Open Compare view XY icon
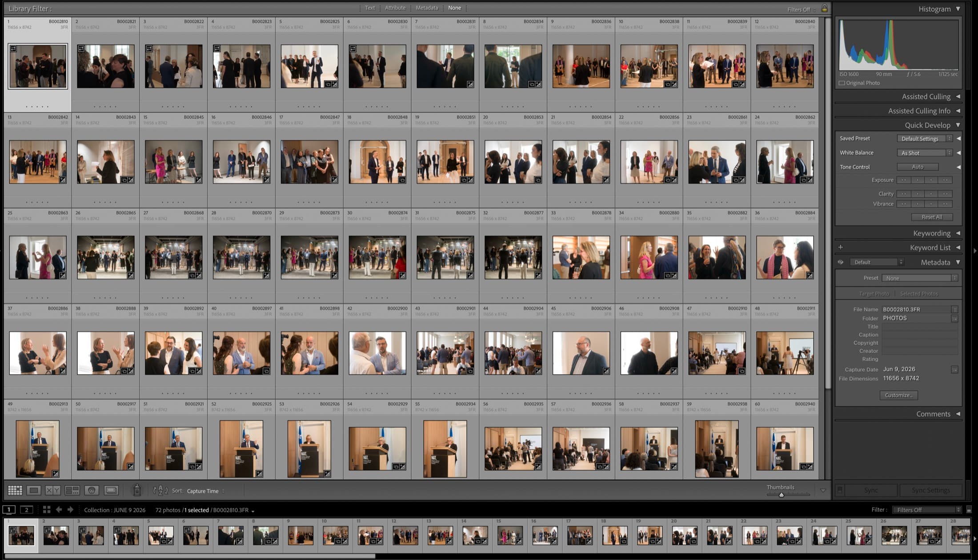 pyautogui.click(x=52, y=490)
